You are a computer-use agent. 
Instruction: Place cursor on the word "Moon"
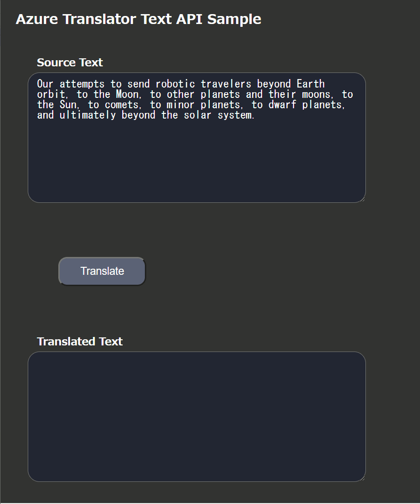click(127, 95)
